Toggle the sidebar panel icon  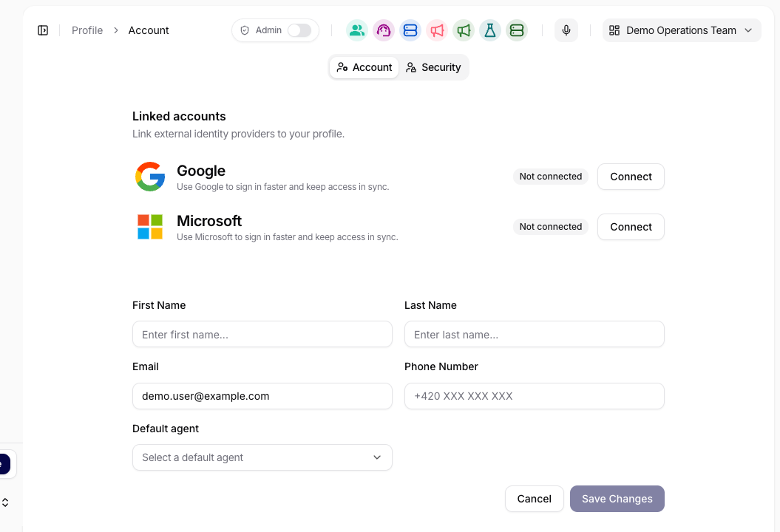[x=43, y=30]
